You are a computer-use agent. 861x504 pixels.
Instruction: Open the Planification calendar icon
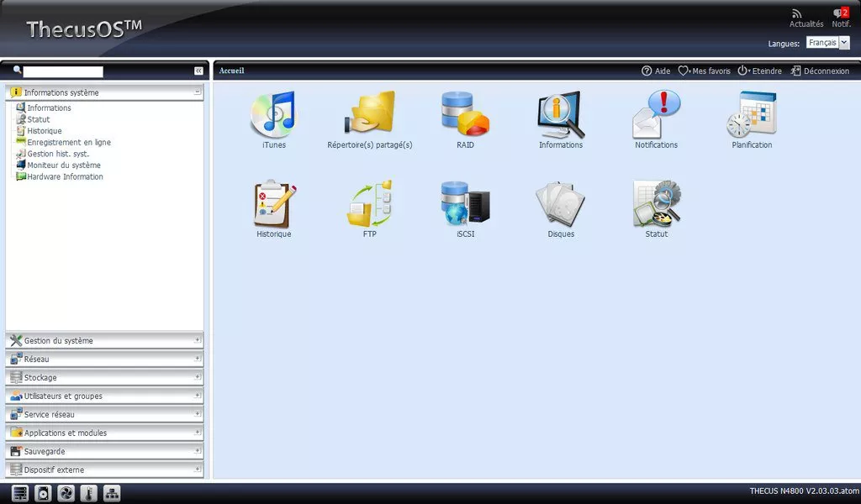751,116
